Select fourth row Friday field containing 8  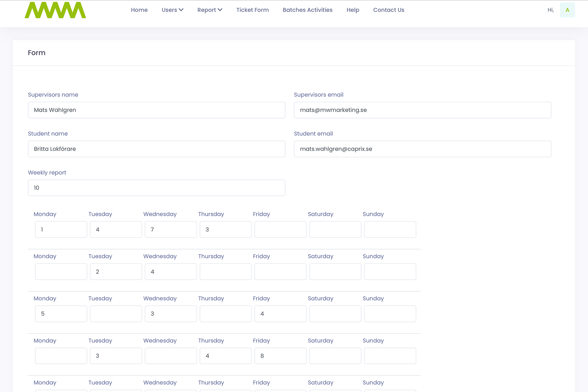point(280,356)
